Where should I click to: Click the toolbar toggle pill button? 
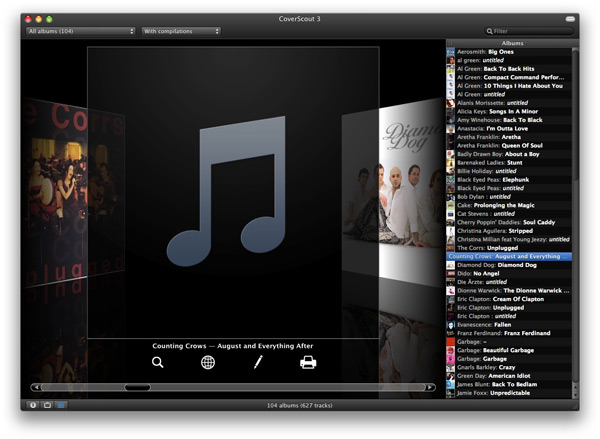point(568,18)
